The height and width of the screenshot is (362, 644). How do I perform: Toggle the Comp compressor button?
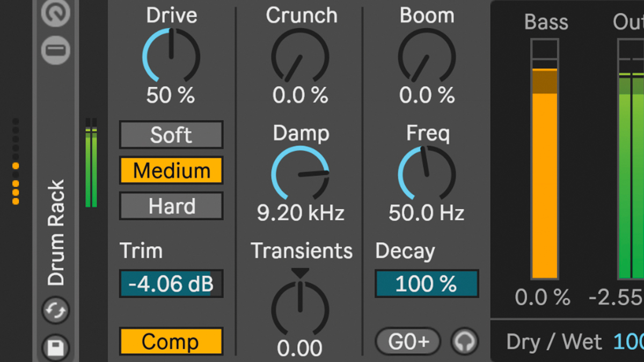point(171,341)
